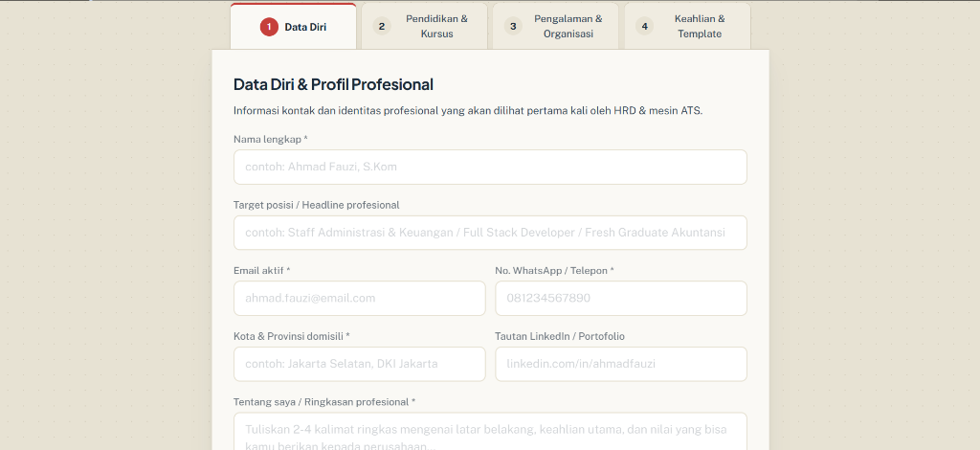Open the Data Diri tab
980x450 pixels.
(293, 26)
